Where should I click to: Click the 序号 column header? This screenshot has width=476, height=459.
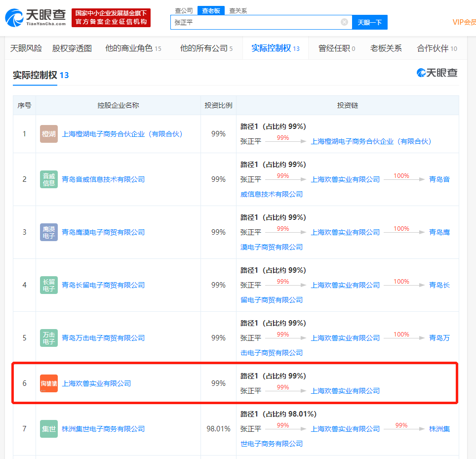24,105
